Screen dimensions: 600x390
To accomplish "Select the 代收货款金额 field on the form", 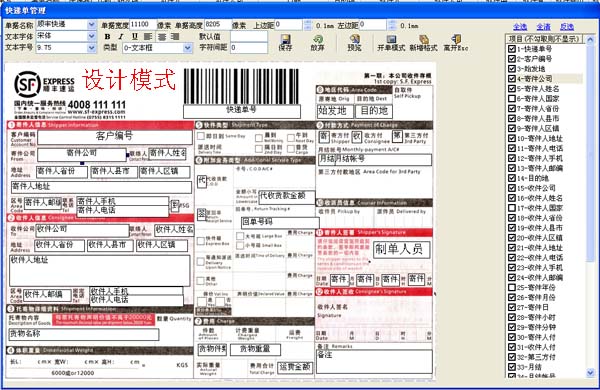I will point(287,197).
